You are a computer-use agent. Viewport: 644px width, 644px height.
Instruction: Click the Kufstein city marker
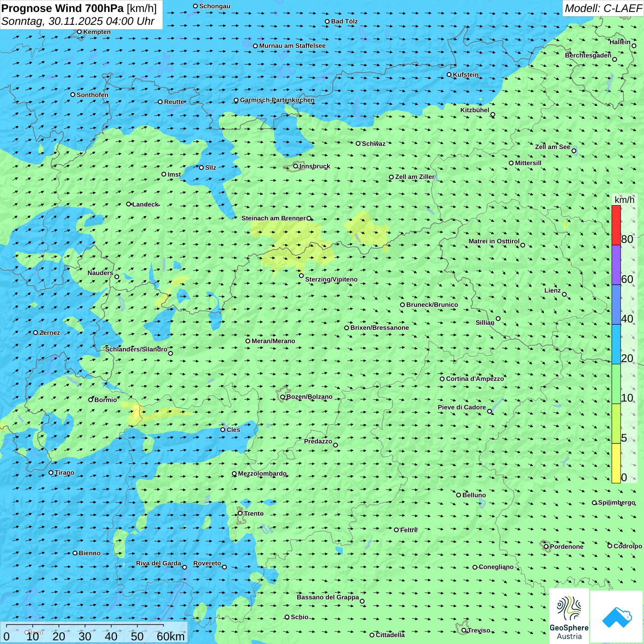tap(449, 75)
